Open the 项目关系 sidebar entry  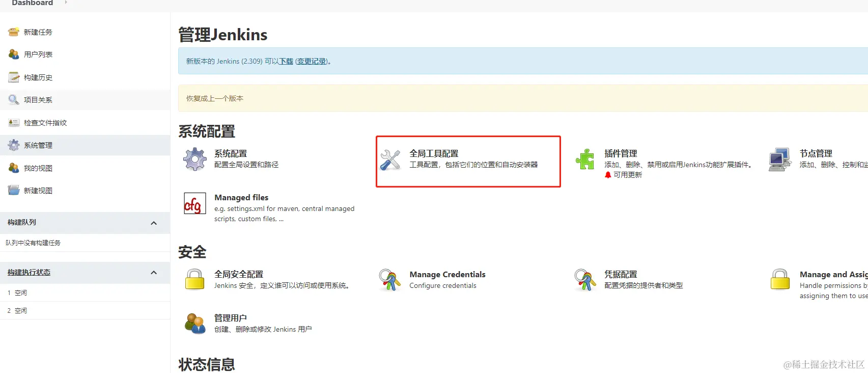click(38, 100)
